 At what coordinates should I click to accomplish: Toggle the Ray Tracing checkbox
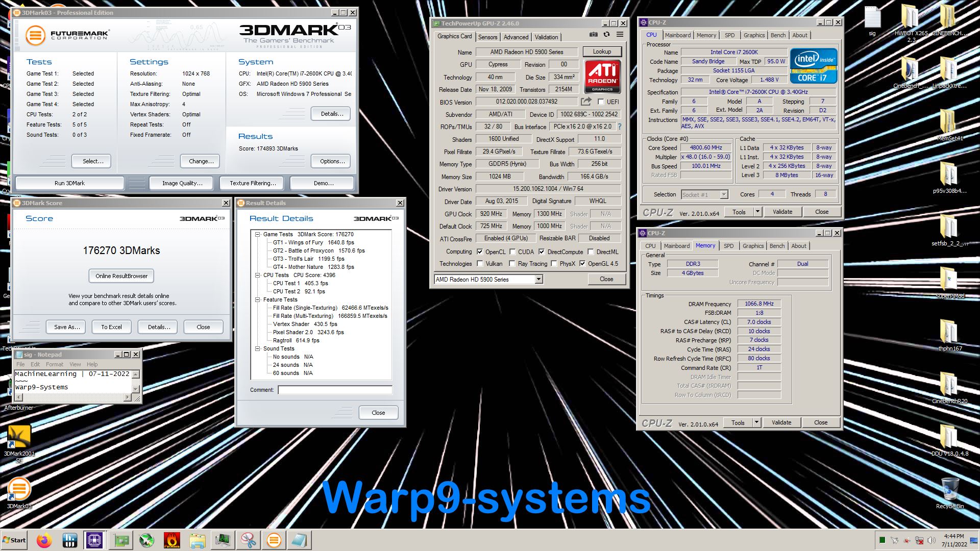[x=512, y=263]
